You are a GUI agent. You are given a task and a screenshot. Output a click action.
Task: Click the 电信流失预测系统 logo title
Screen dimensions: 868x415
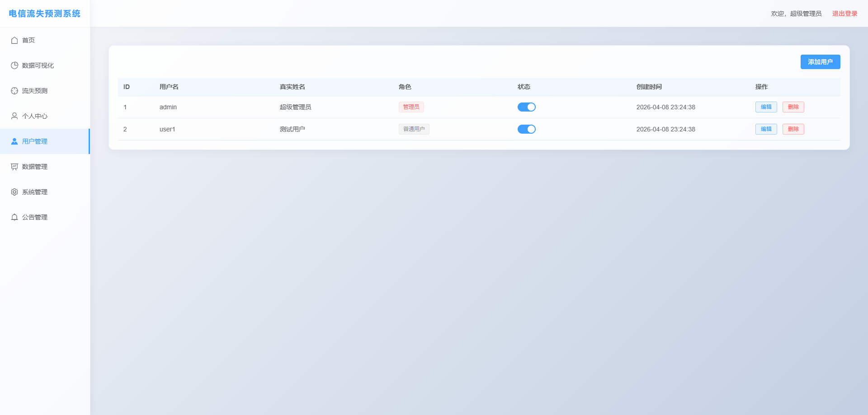click(45, 14)
